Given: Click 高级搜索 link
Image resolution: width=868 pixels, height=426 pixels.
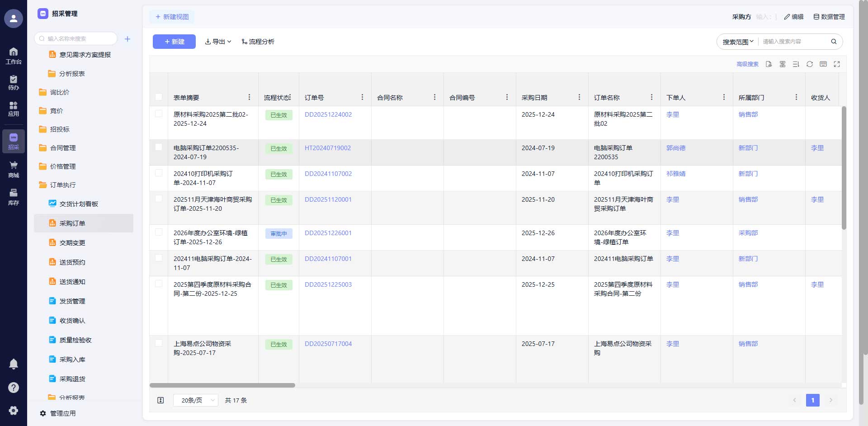Looking at the screenshot, I should click(x=747, y=64).
